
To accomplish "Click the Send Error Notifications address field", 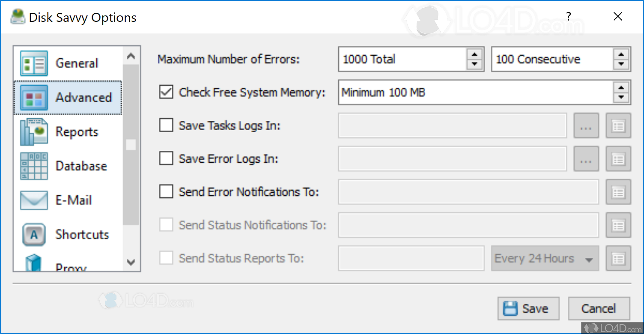I will (468, 192).
